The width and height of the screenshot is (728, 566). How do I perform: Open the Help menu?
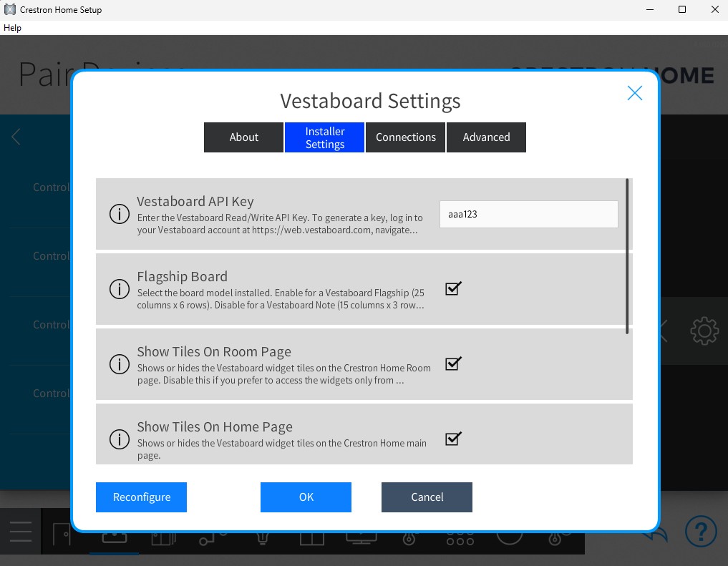pyautogui.click(x=13, y=28)
